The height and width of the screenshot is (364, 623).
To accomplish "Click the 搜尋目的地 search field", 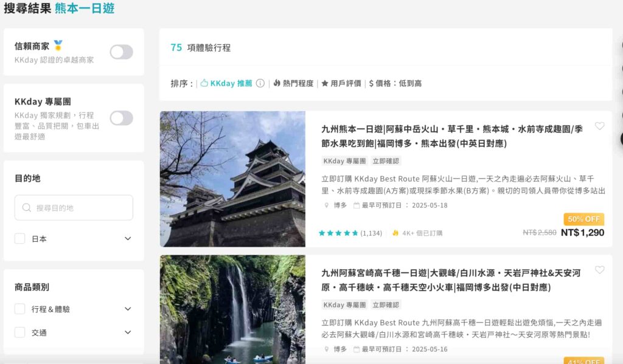I will (74, 208).
